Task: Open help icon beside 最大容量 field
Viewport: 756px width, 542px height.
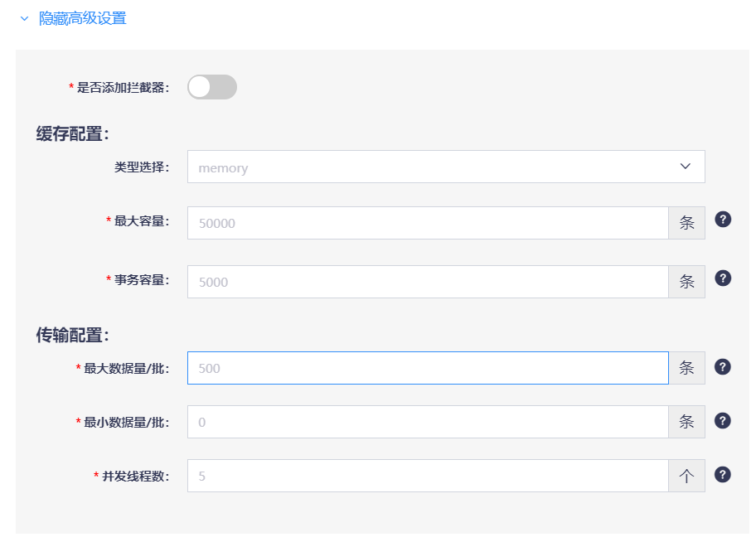Action: coord(723,220)
